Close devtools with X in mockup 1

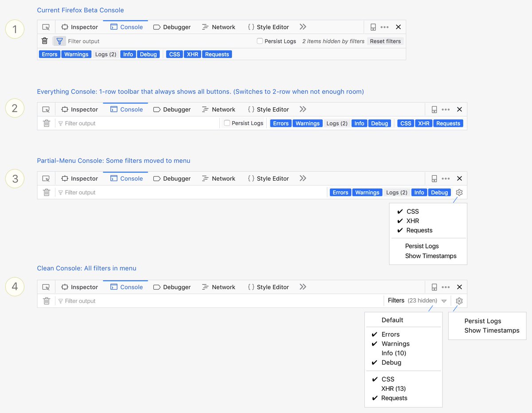click(398, 27)
